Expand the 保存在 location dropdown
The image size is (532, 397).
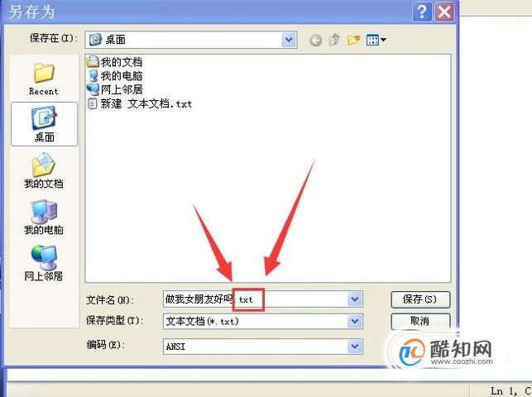(x=289, y=40)
